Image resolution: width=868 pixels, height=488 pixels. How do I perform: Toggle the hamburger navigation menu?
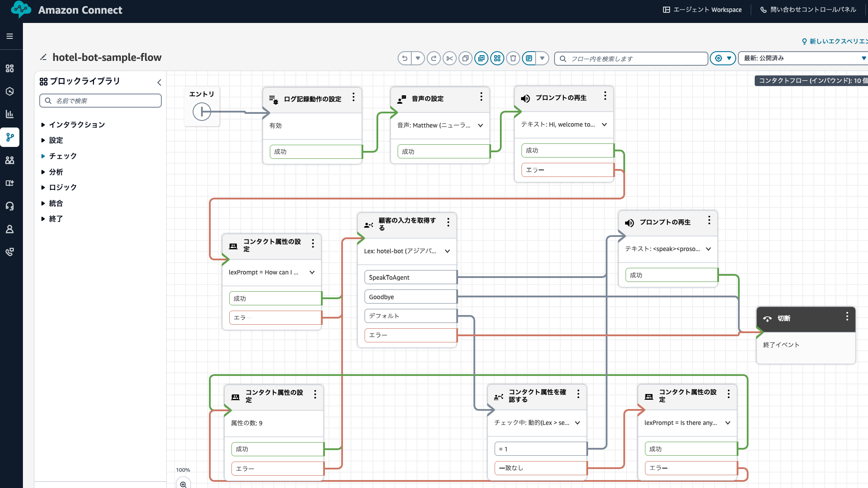coord(10,36)
